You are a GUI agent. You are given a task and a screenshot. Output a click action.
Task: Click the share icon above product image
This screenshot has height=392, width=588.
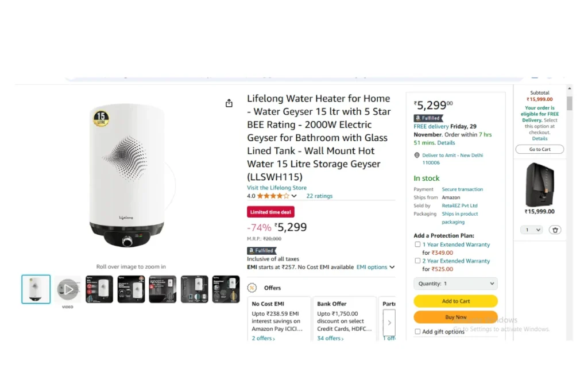229,103
